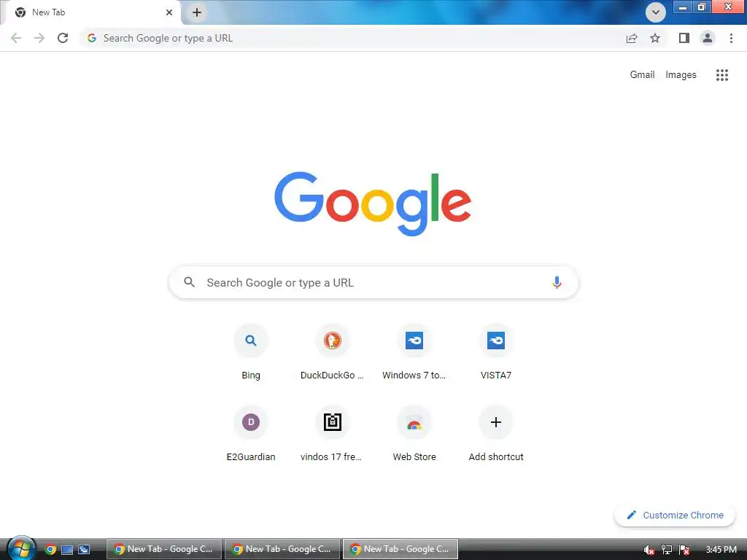Close the New Tab tab

click(169, 12)
